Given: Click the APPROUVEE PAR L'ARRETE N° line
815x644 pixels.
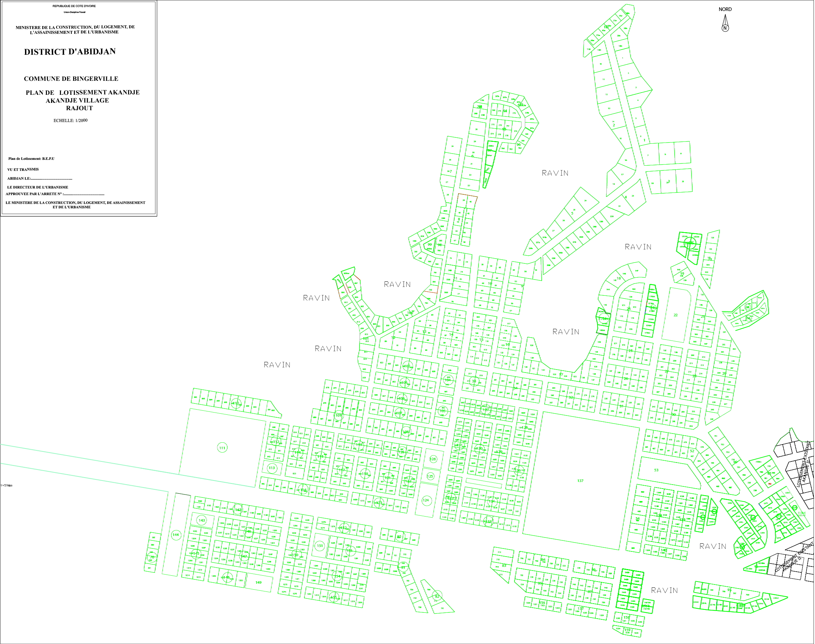Looking at the screenshot, I should pos(55,194).
